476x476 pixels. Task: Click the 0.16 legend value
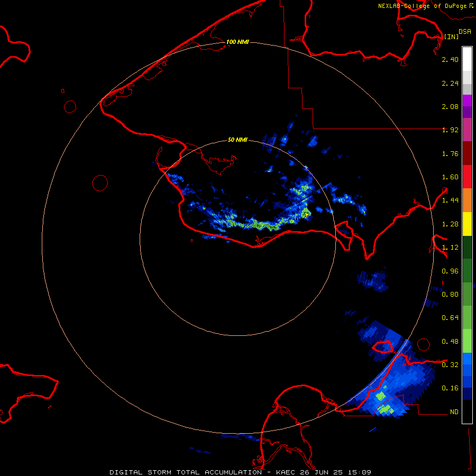pyautogui.click(x=450, y=388)
